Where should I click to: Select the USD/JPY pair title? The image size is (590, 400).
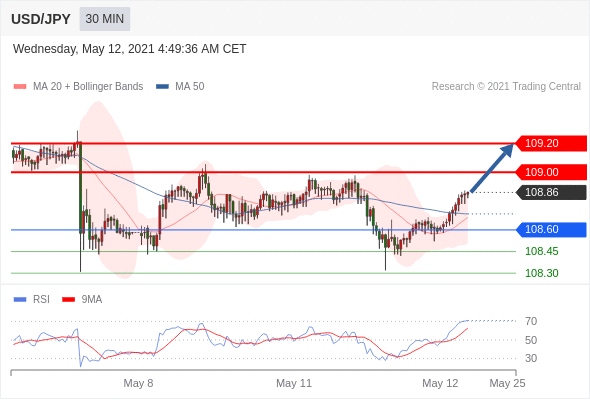tap(41, 19)
